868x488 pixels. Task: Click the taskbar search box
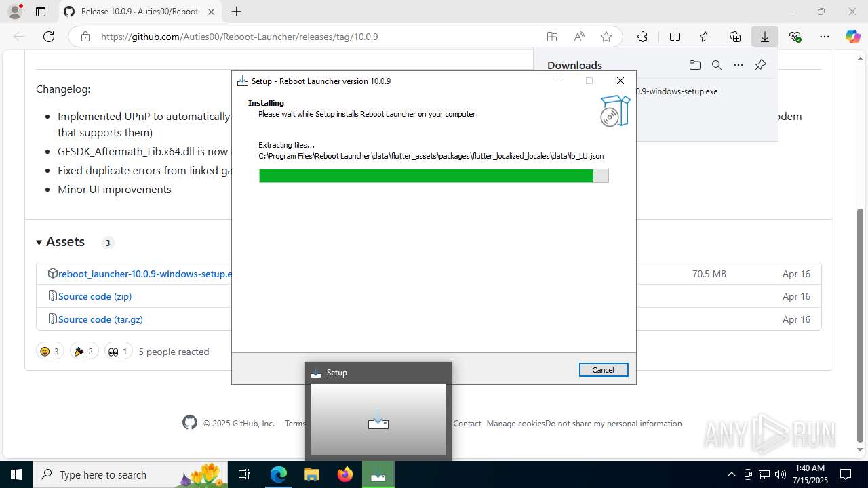[130, 474]
